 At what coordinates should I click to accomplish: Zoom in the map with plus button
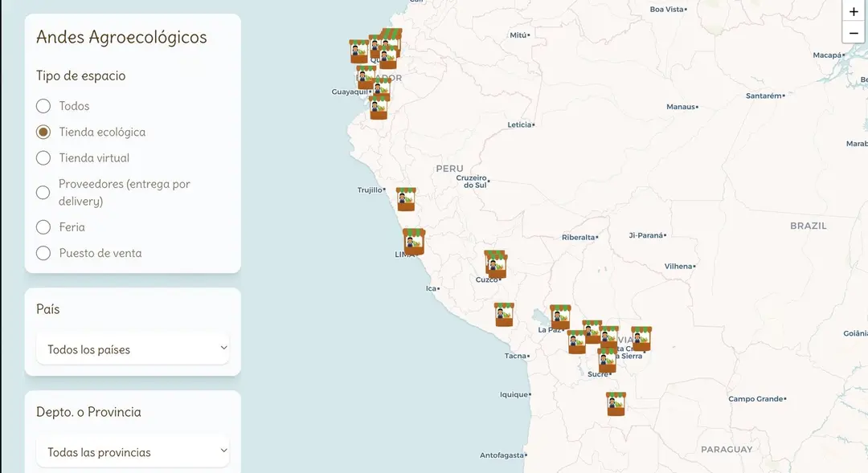point(854,11)
